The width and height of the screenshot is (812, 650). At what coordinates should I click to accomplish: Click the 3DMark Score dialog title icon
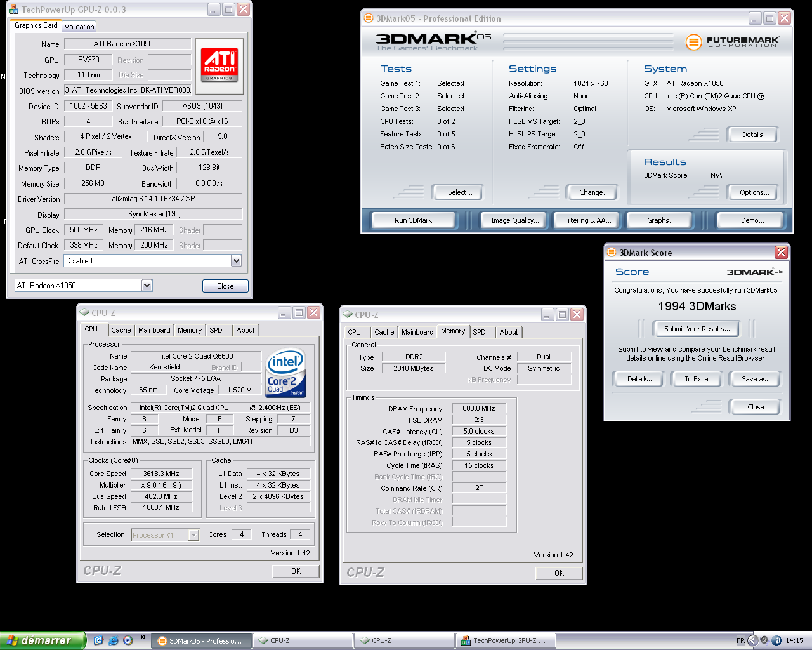pos(612,253)
